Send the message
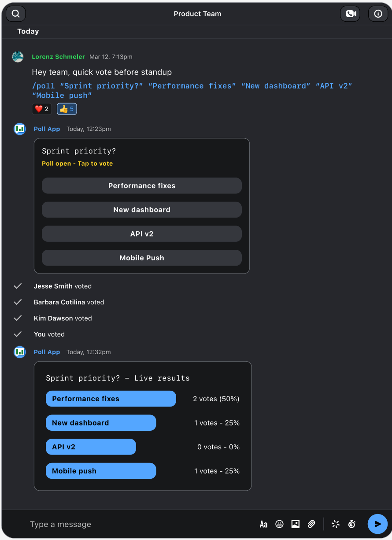This screenshot has width=392, height=540. (377, 524)
